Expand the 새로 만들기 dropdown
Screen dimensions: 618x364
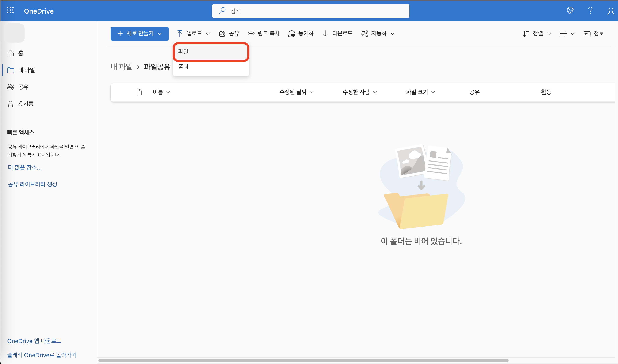pyautogui.click(x=140, y=34)
